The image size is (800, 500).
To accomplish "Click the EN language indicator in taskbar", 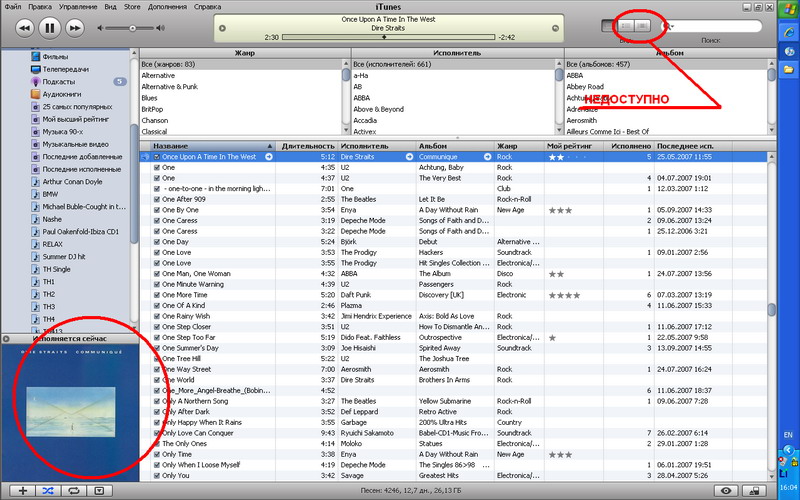I will [788, 435].
